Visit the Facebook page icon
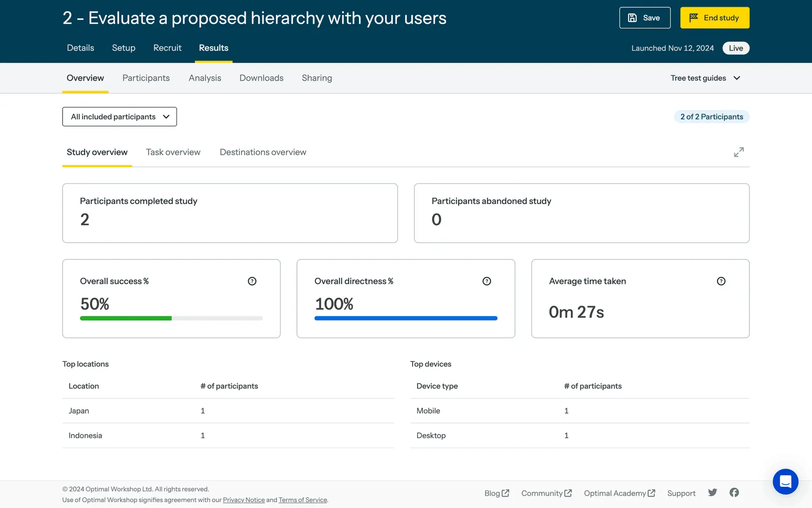The image size is (812, 508). 734,492
